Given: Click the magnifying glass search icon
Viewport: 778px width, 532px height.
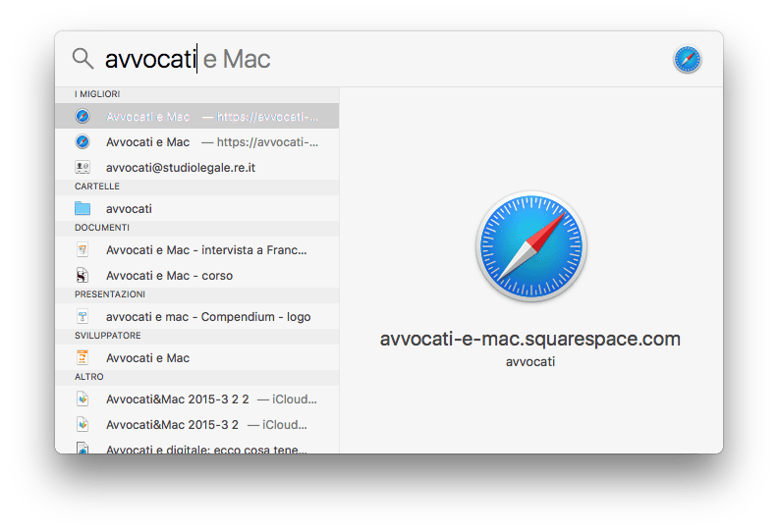Looking at the screenshot, I should [x=83, y=59].
